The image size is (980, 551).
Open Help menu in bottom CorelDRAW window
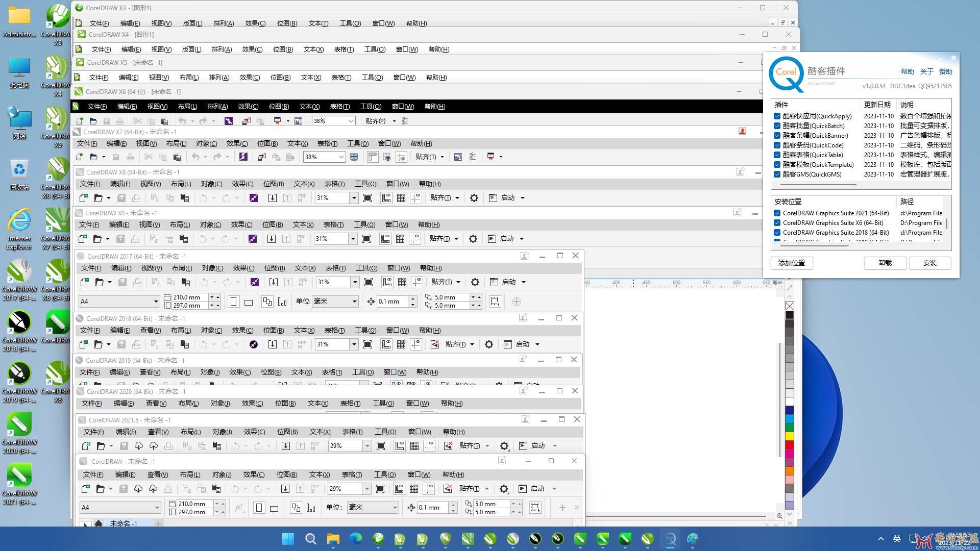tap(453, 475)
